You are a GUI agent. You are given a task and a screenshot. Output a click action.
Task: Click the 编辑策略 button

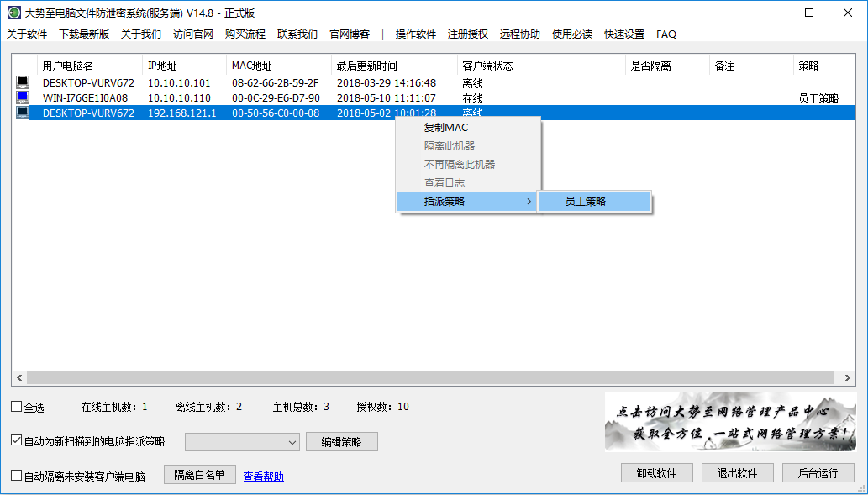click(x=342, y=442)
